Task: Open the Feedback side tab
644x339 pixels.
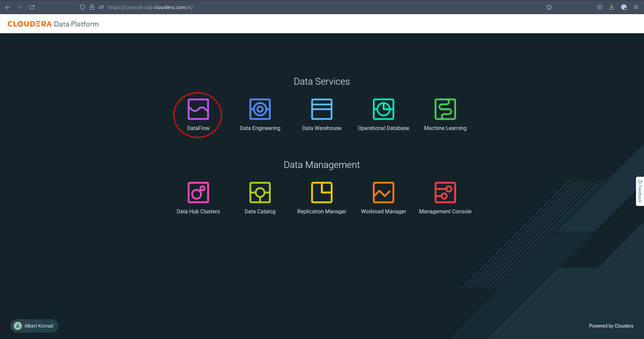Action: click(640, 191)
